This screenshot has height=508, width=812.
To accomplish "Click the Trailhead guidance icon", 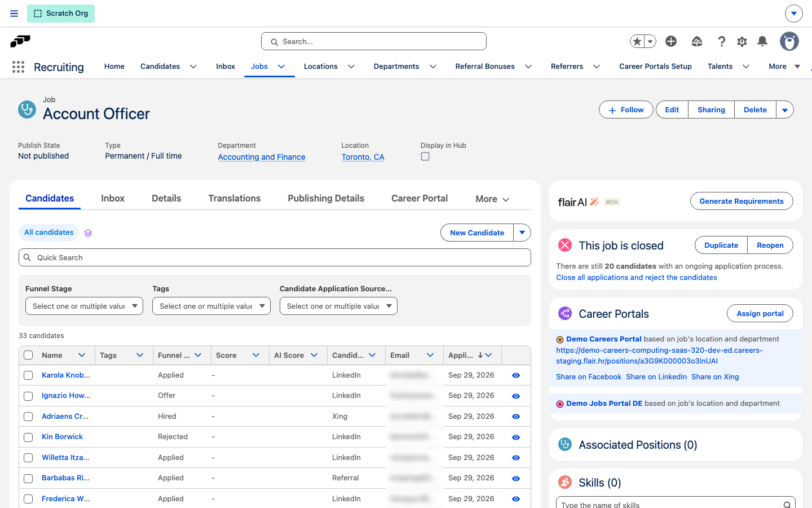I will coord(697,41).
